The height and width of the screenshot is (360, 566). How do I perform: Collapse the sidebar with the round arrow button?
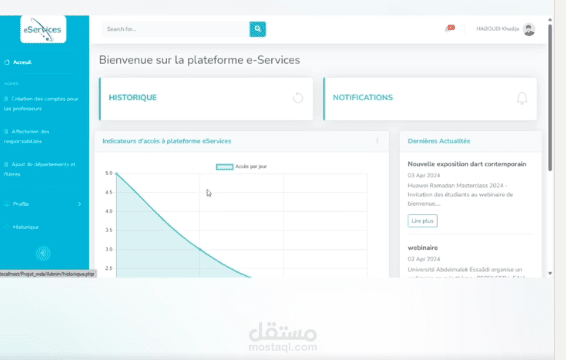click(x=43, y=253)
